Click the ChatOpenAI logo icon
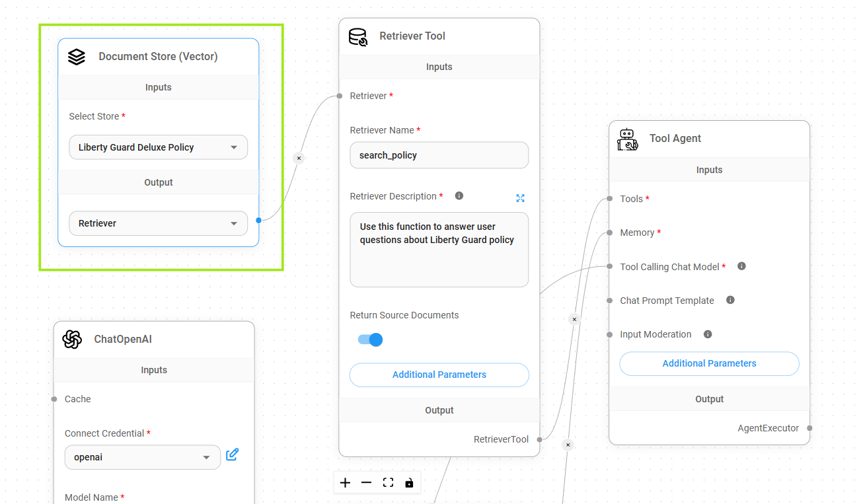Image resolution: width=857 pixels, height=504 pixels. (72, 340)
